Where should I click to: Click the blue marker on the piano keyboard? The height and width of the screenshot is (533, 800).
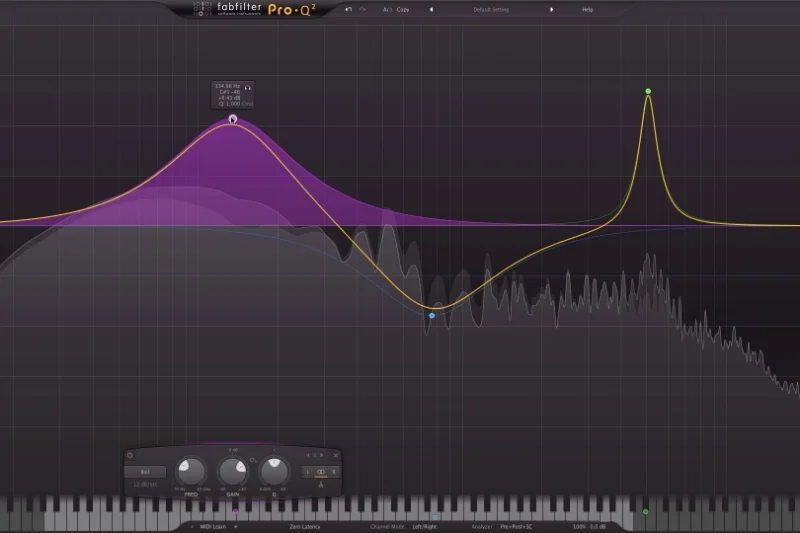436,517
